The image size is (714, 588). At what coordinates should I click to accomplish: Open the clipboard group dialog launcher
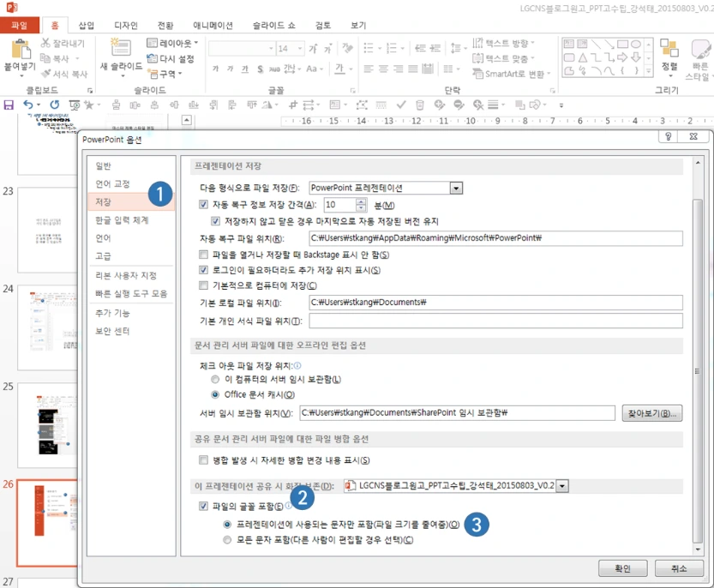pos(90,91)
